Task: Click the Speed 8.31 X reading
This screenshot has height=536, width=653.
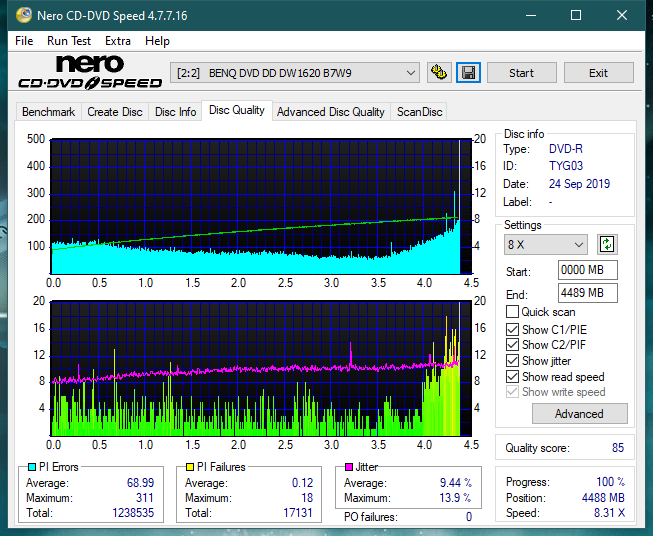Action: click(609, 513)
